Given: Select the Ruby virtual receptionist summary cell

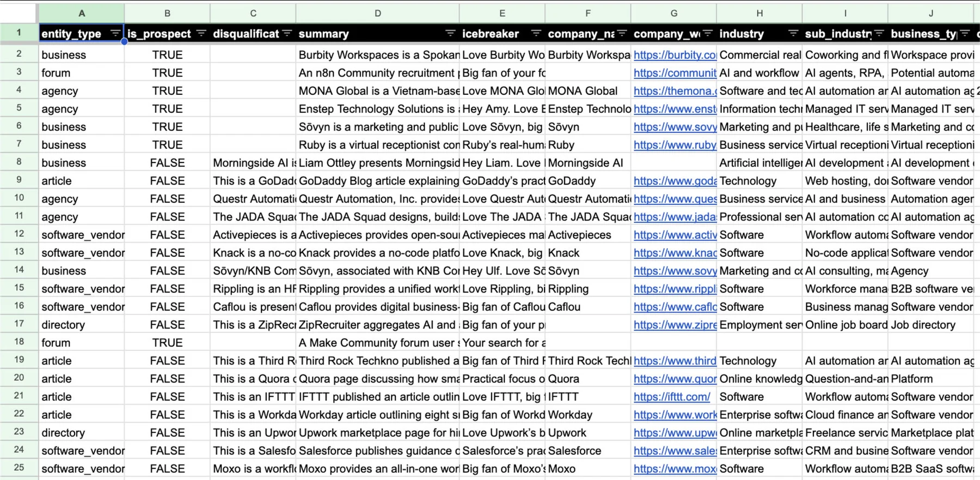Looking at the screenshot, I should pos(378,144).
